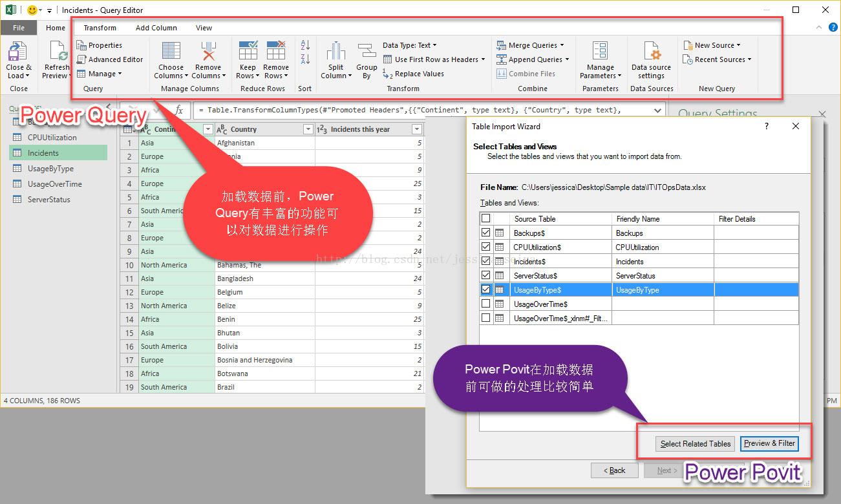Uncheck the Incidents$ source table
The width and height of the screenshot is (841, 504).
(485, 260)
